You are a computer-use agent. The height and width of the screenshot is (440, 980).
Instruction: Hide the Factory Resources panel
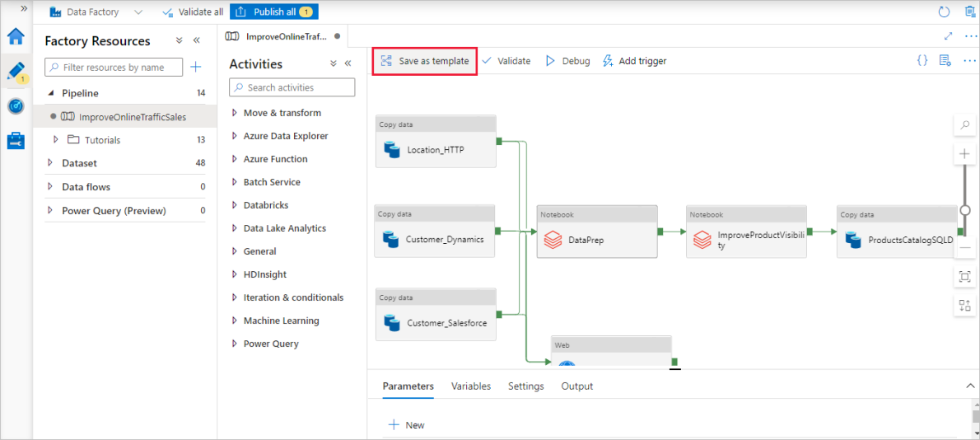pos(196,40)
